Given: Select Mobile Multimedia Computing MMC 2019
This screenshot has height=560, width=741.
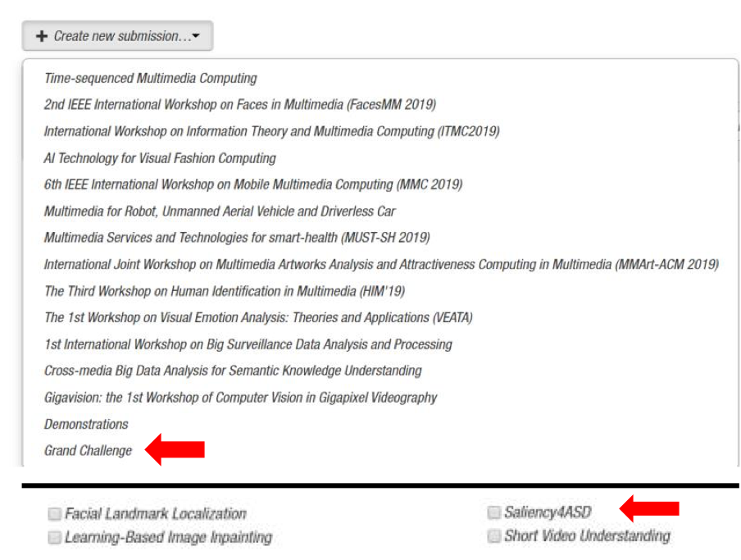Looking at the screenshot, I should coord(253,184).
